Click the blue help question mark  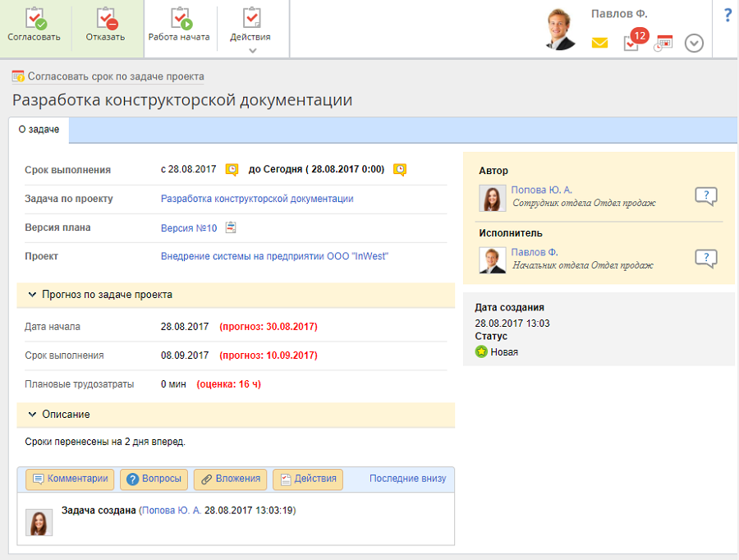click(x=727, y=16)
